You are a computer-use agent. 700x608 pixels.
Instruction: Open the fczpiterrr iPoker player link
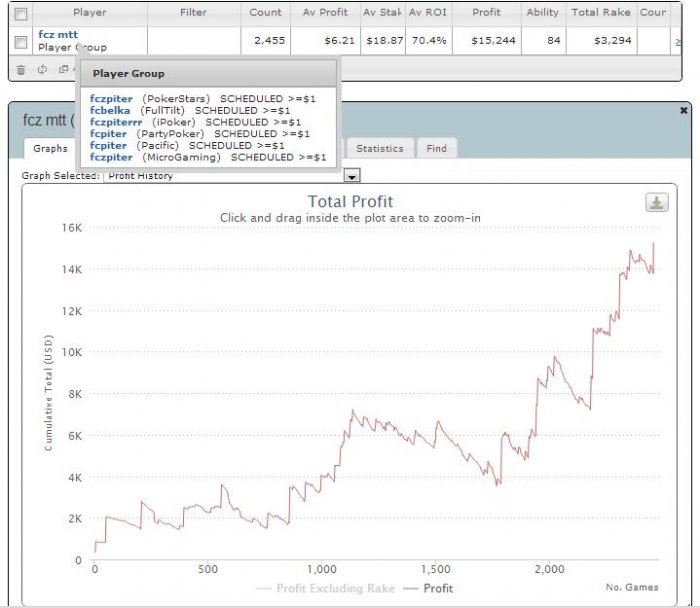116,122
